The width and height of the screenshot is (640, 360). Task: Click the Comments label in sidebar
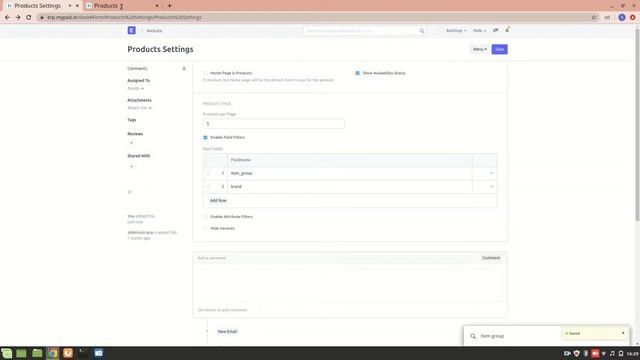(x=137, y=69)
